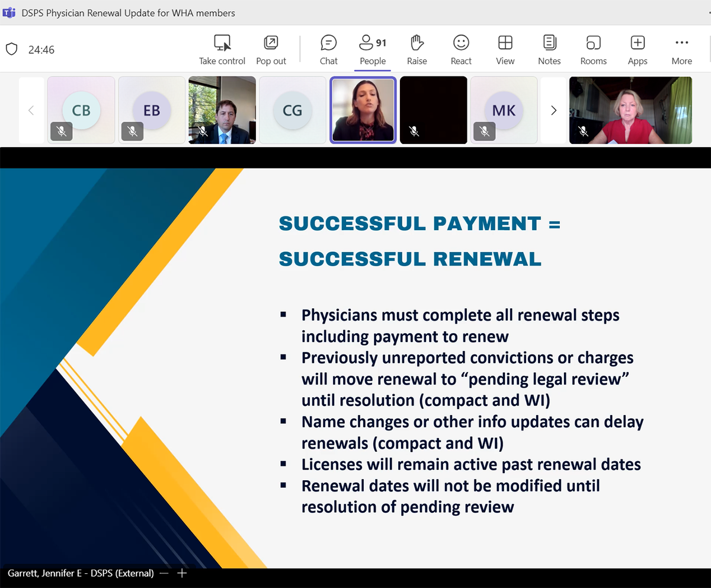This screenshot has width=711, height=588.
Task: Pop out the shared content
Action: [271, 44]
